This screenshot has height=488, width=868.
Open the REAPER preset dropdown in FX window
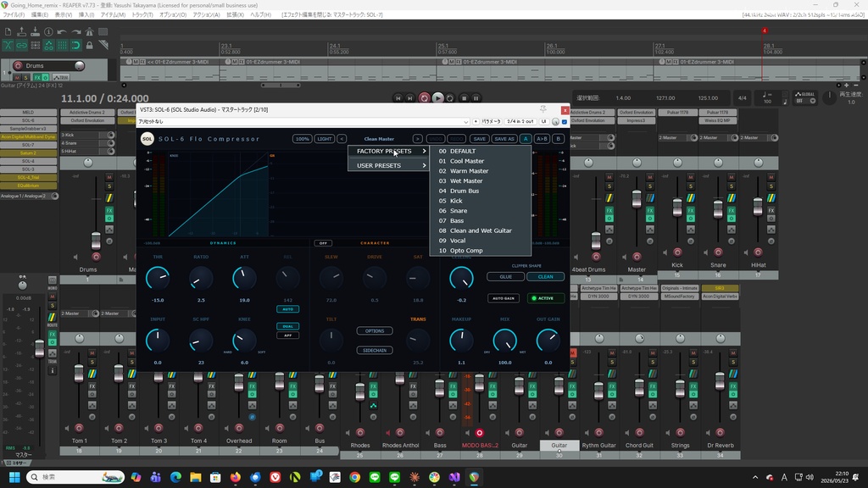tap(465, 122)
